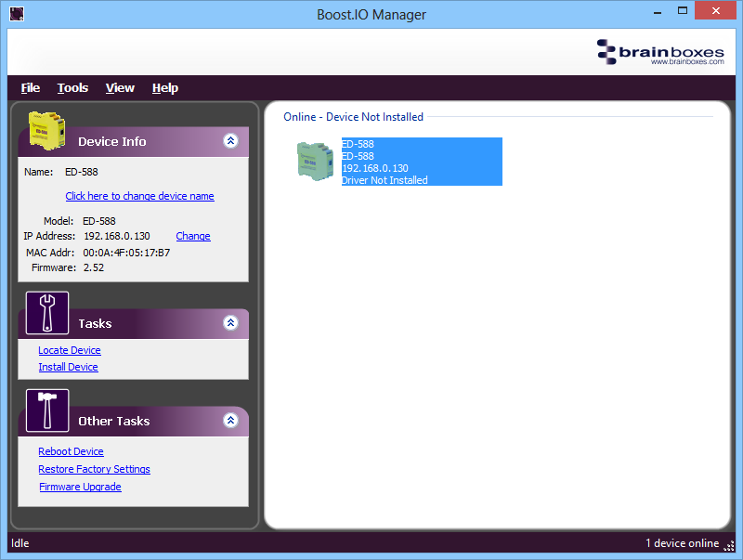This screenshot has height=560, width=743.
Task: Click the Idle status indicator
Action: (20, 543)
